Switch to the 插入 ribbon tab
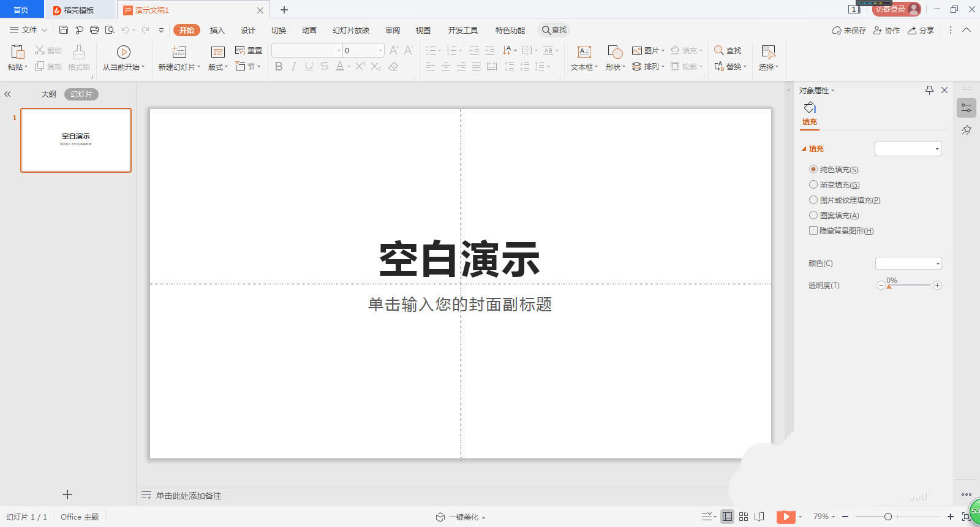The height and width of the screenshot is (527, 980). 217,30
